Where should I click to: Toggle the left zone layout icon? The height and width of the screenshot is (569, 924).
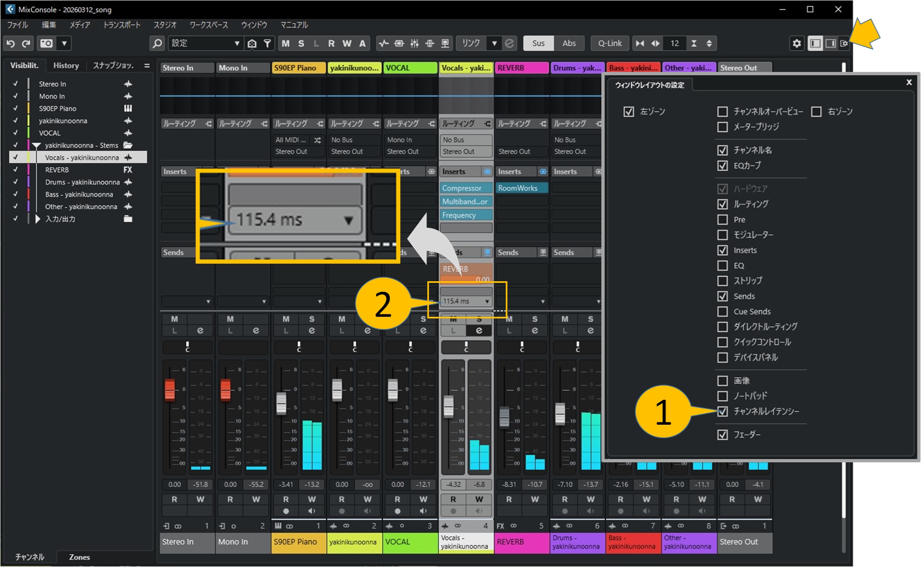tap(815, 43)
